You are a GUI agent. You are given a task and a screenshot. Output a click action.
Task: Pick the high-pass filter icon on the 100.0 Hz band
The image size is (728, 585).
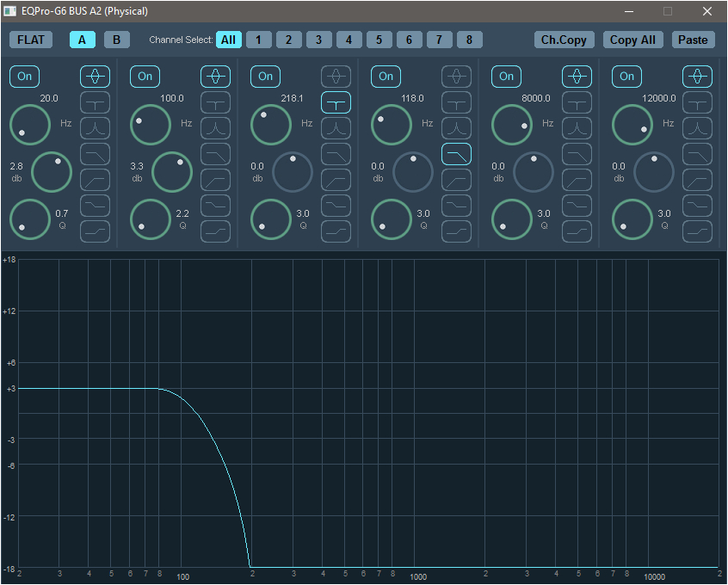tap(215, 180)
